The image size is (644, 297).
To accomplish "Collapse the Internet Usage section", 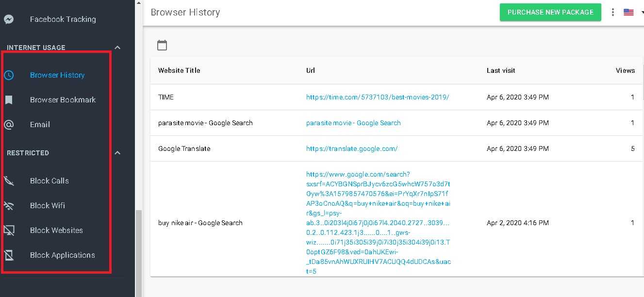I will [x=117, y=48].
